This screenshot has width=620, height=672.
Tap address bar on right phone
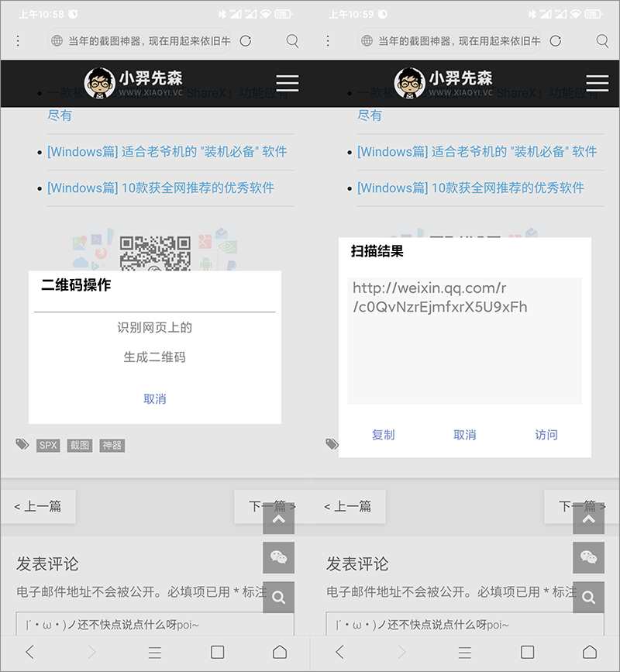point(449,41)
